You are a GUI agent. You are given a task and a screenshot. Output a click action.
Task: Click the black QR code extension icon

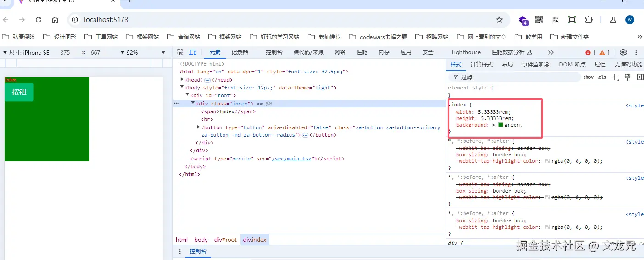coord(539,20)
